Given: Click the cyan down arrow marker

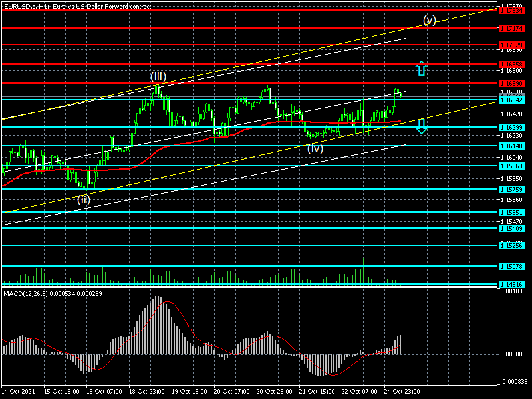Looking at the screenshot, I should 421,126.
